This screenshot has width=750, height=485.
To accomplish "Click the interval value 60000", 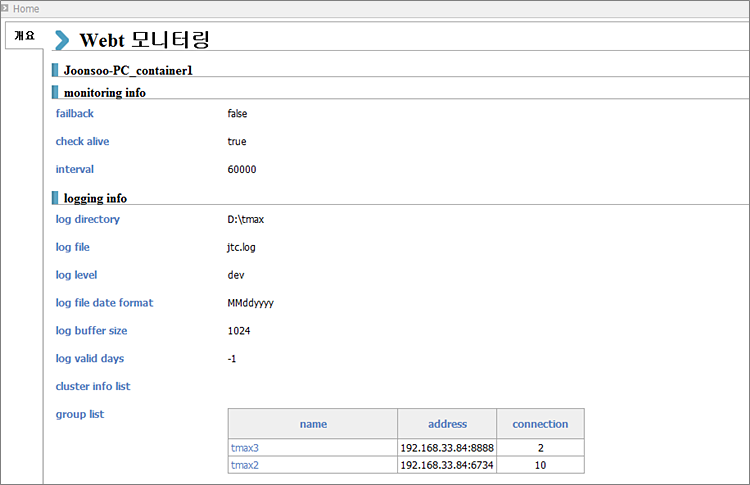I will coord(242,169).
